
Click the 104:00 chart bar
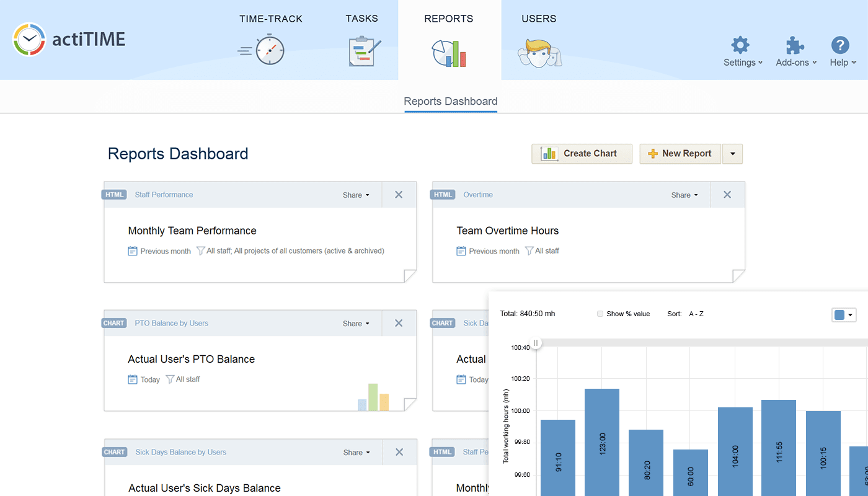click(735, 451)
